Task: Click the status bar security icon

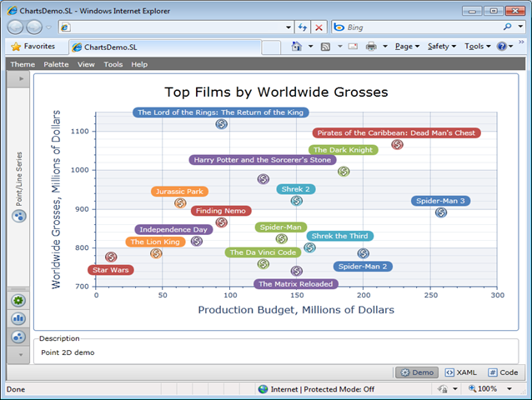Action: (x=443, y=389)
